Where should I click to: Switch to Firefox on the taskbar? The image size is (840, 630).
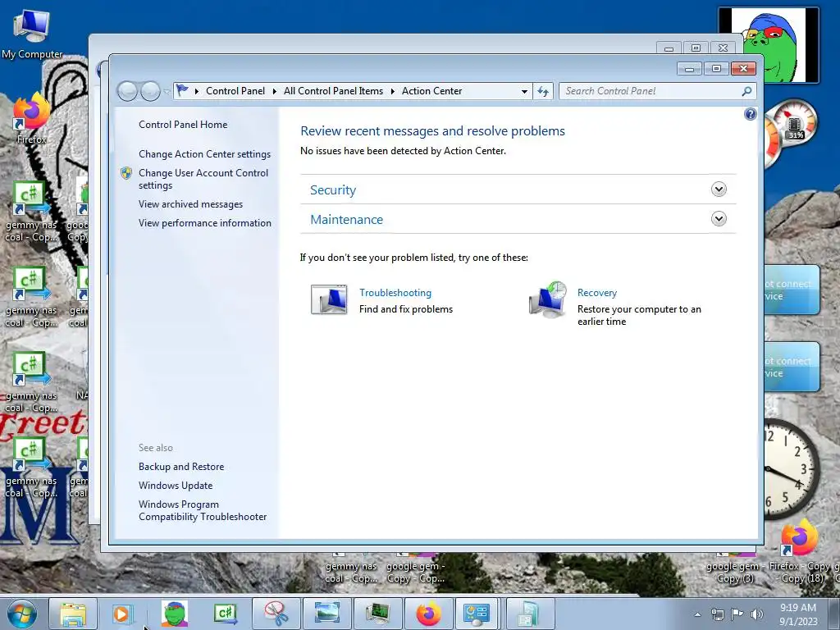click(x=428, y=614)
